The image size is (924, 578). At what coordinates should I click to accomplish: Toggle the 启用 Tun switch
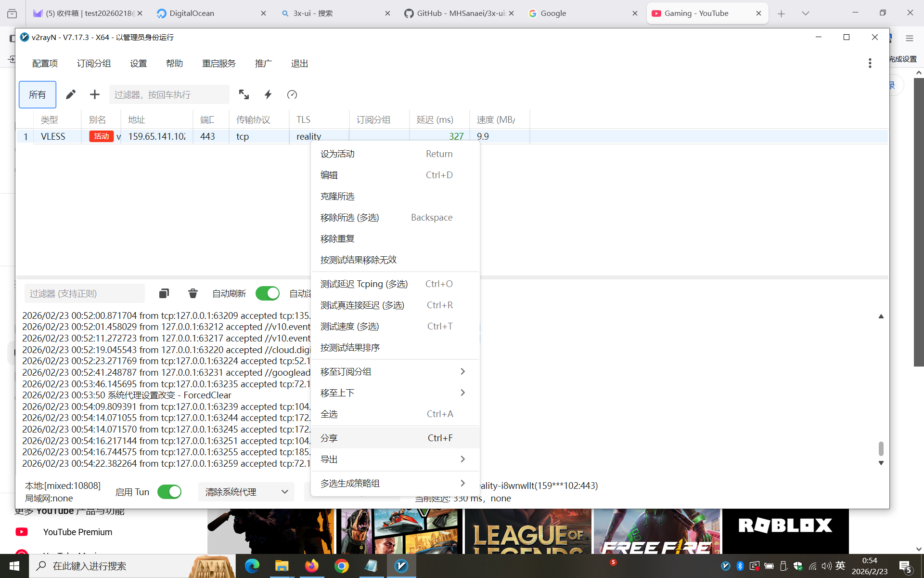169,492
